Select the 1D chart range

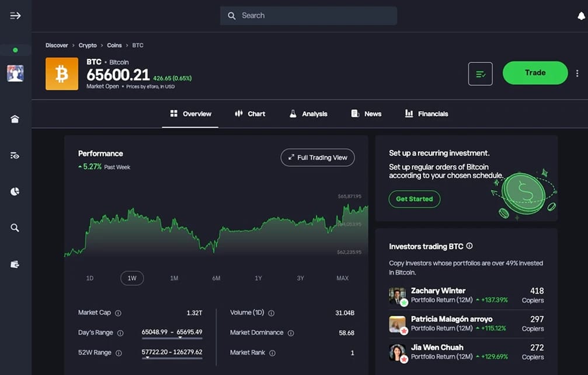tap(89, 278)
